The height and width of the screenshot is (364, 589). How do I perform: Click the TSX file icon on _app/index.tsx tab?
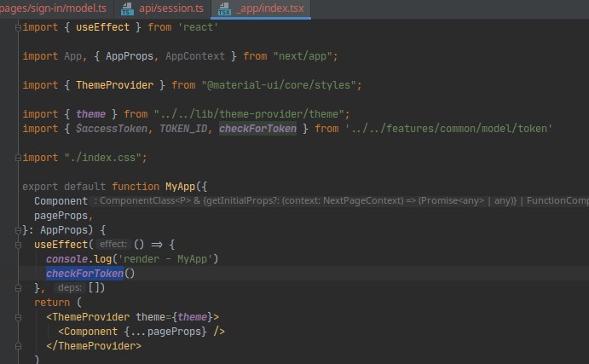pyautogui.click(x=225, y=9)
